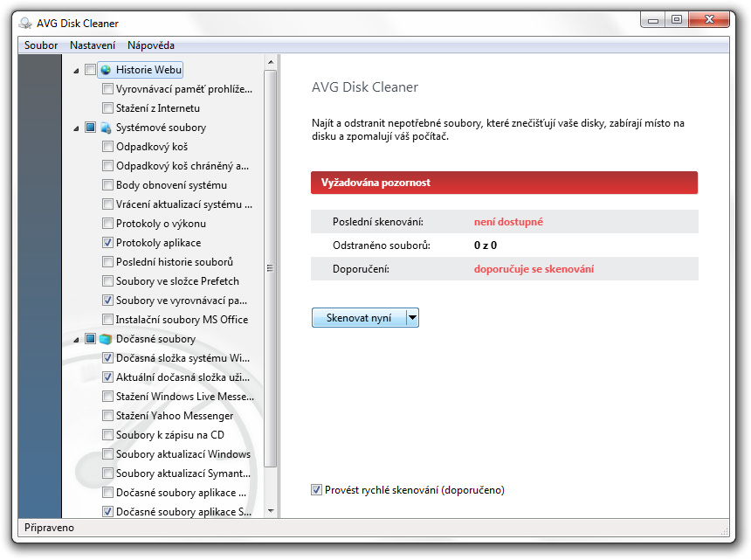Click the tree list scroll up arrow
Viewport: 751px width, 560px height.
point(271,62)
